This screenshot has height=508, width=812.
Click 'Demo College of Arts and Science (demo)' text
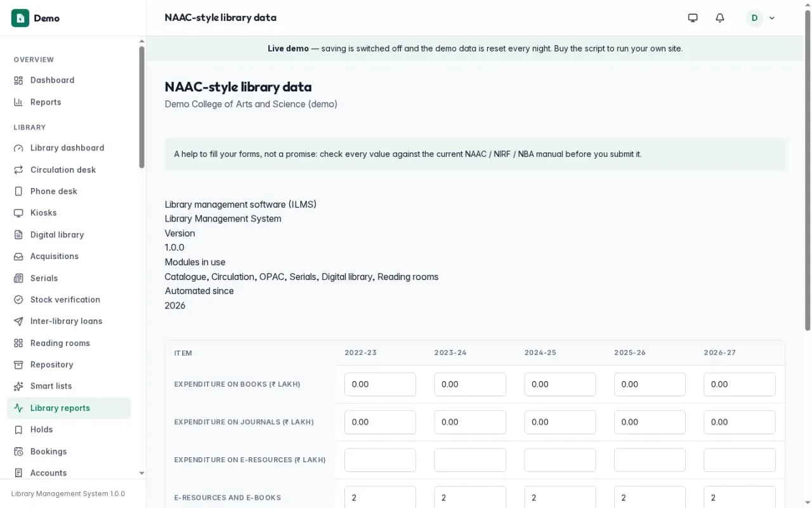click(251, 104)
